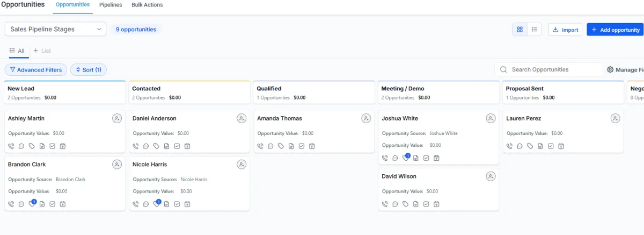Add a new List view tab

click(x=42, y=51)
